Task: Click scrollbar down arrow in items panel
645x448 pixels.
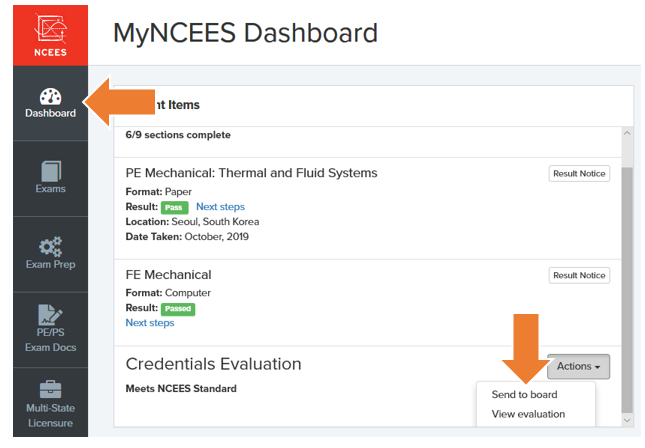Action: click(x=627, y=421)
